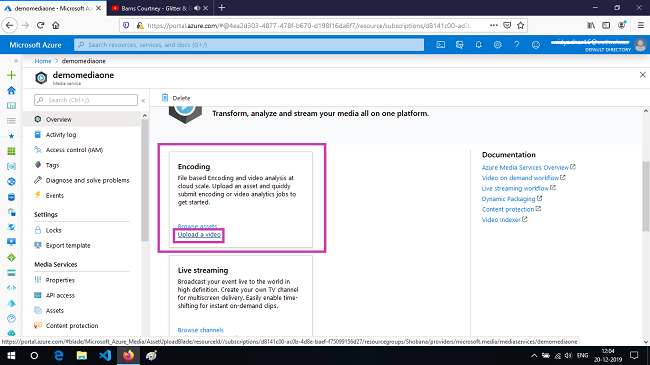Click Browse channels link

(x=201, y=330)
